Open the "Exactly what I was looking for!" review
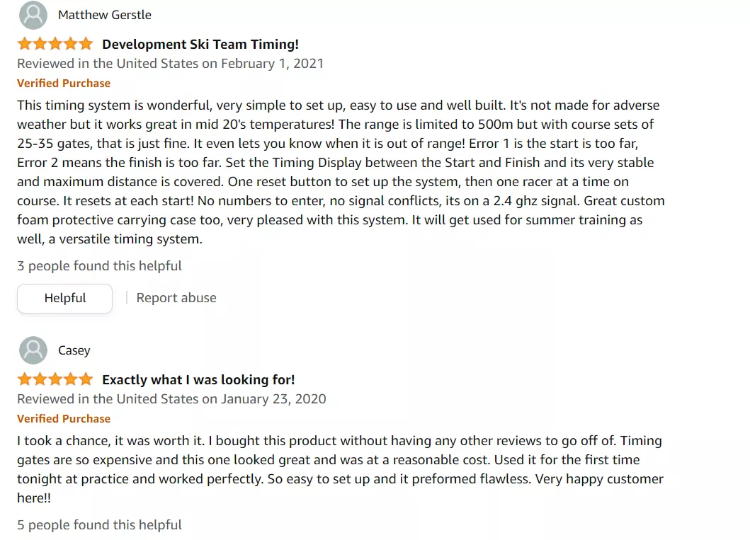The width and height of the screenshot is (750, 540). 198,380
